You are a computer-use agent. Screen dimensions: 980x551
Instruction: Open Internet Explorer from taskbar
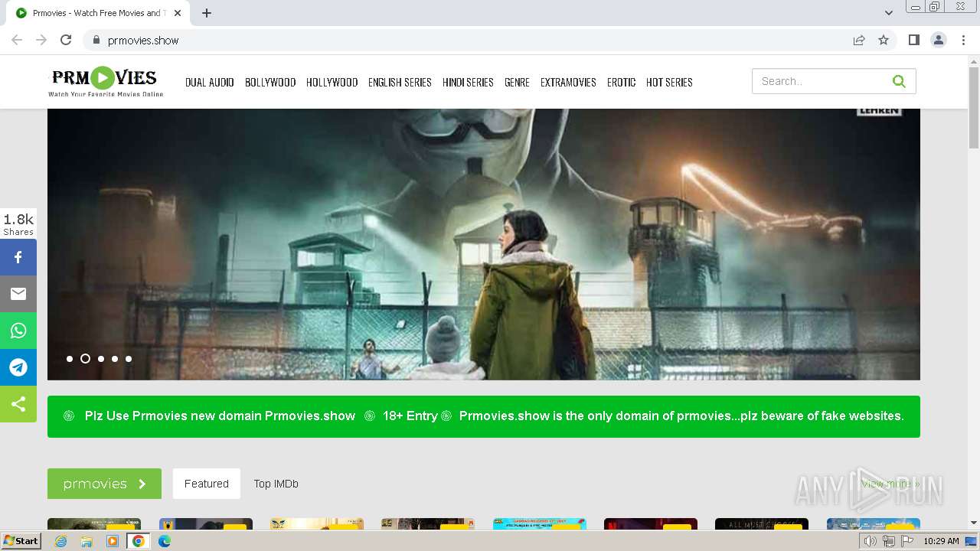pos(60,541)
